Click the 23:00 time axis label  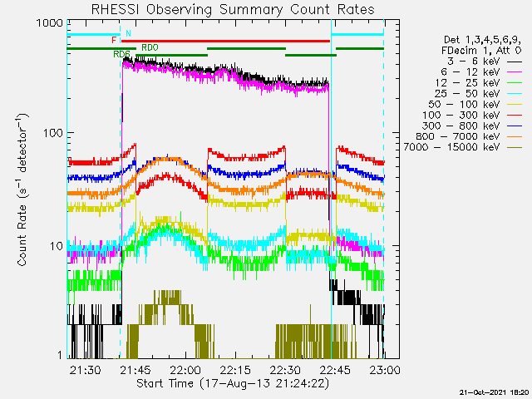coord(385,370)
